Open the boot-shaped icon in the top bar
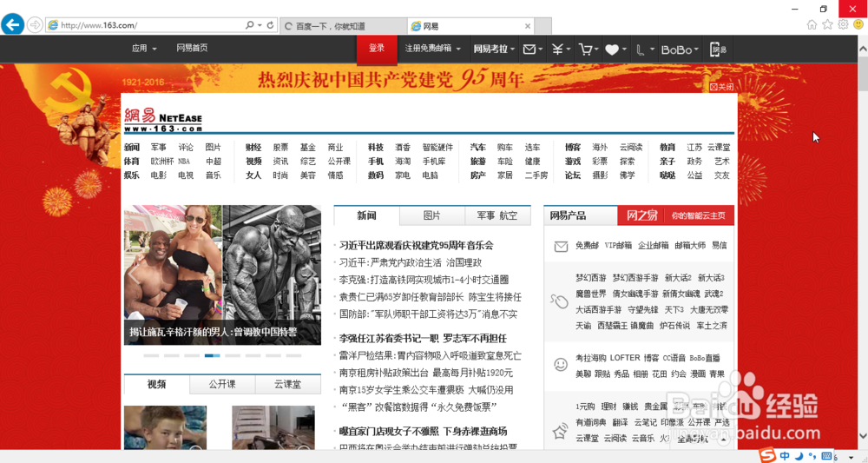868x463 pixels. point(640,50)
